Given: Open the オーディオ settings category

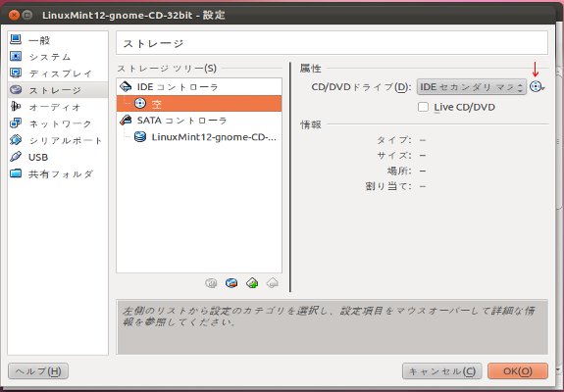Looking at the screenshot, I should coord(58,107).
